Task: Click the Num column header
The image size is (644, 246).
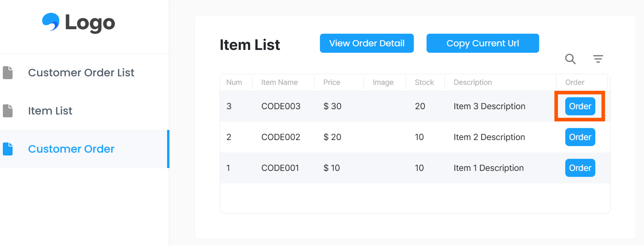Action: tap(234, 82)
